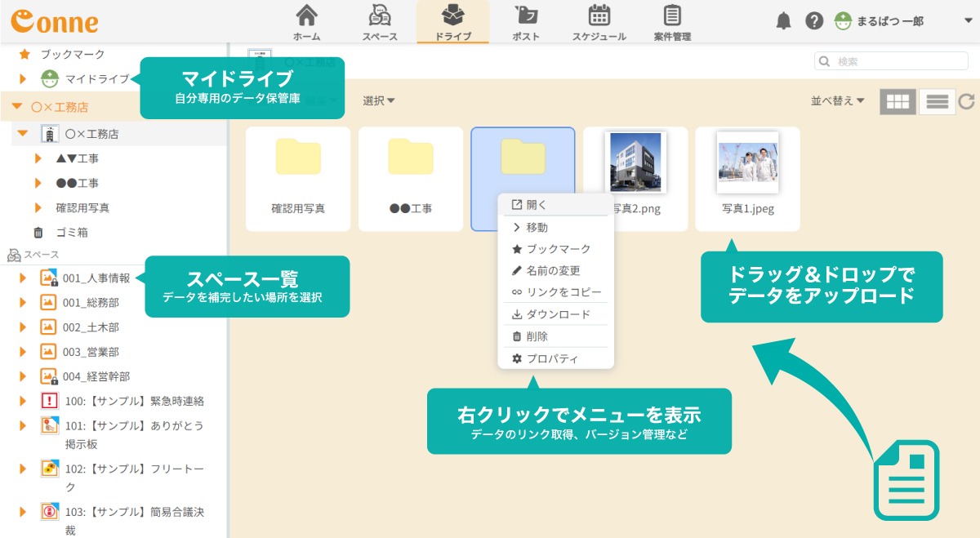The image size is (980, 538).
Task: Select ダウンロード in the context menu
Action: coord(557,314)
